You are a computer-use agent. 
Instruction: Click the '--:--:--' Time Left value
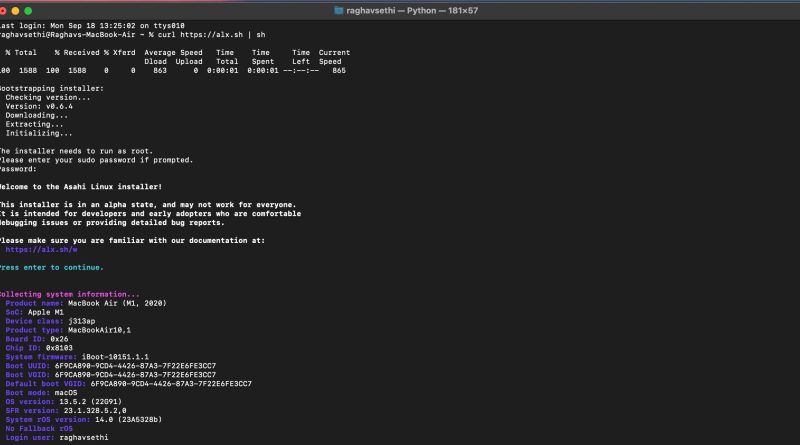pyautogui.click(x=301, y=70)
